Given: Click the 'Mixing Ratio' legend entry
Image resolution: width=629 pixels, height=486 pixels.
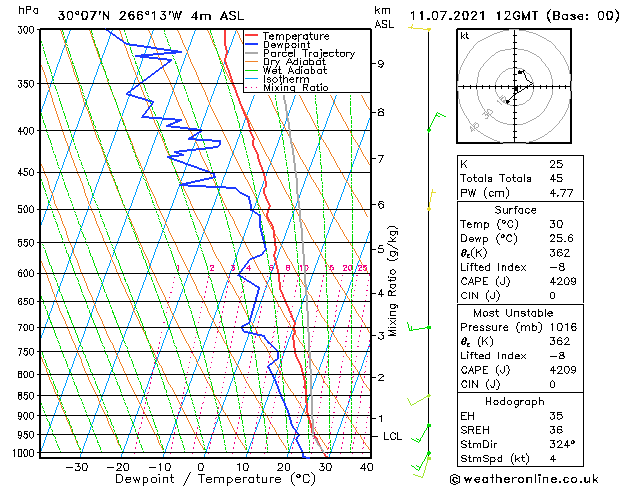Looking at the screenshot, I should click(296, 87).
